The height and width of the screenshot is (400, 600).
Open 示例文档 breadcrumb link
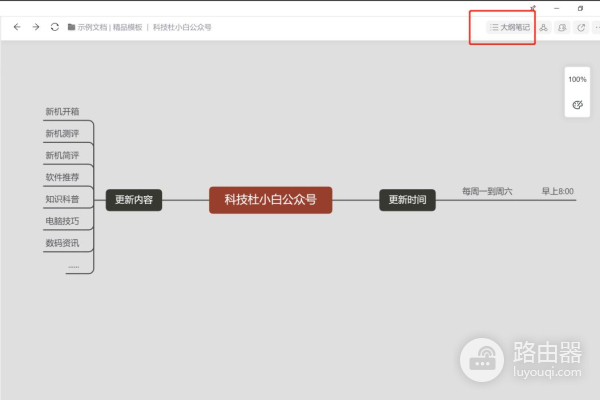tap(92, 27)
